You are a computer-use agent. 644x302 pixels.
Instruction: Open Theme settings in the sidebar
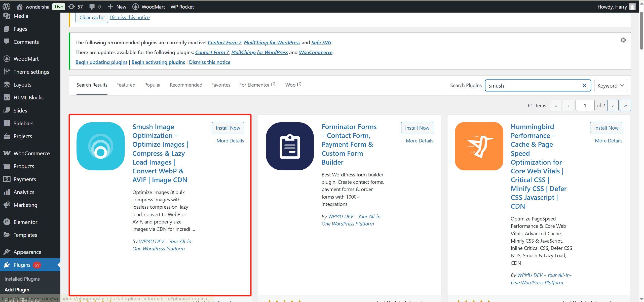[31, 72]
